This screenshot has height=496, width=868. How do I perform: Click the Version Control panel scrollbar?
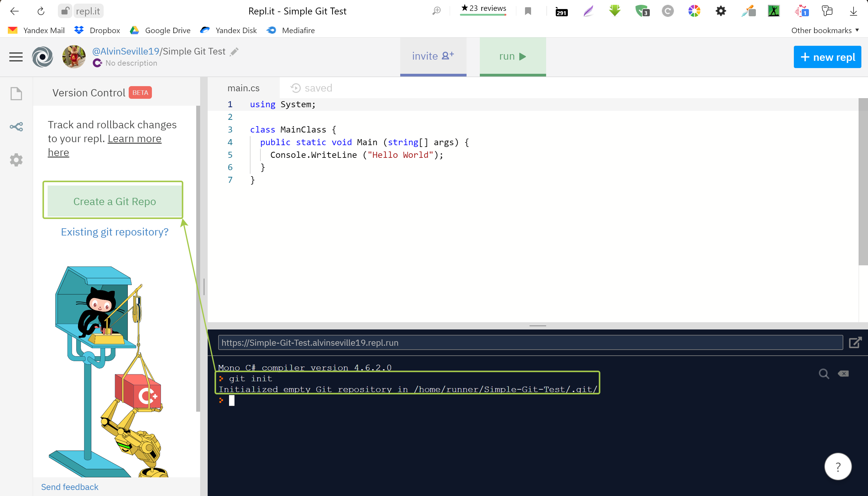pos(198,259)
